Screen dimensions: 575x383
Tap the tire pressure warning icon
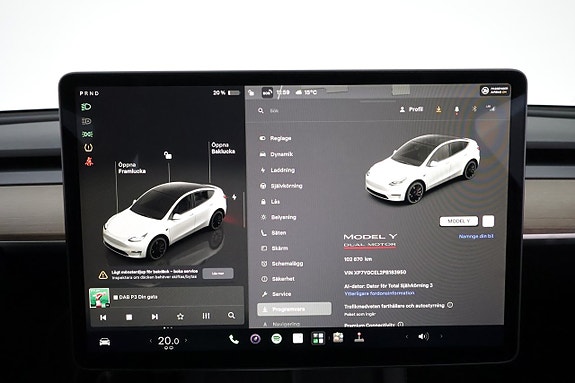88,147
